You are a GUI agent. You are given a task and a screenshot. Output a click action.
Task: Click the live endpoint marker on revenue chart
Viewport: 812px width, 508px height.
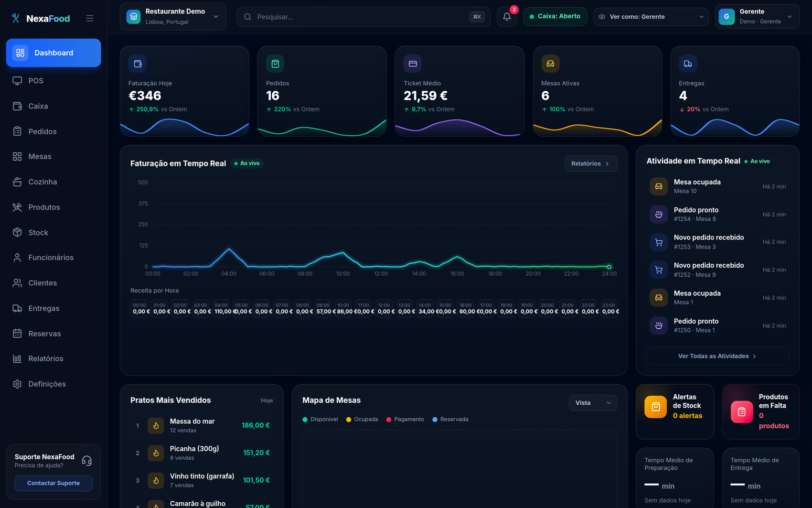[x=609, y=267]
